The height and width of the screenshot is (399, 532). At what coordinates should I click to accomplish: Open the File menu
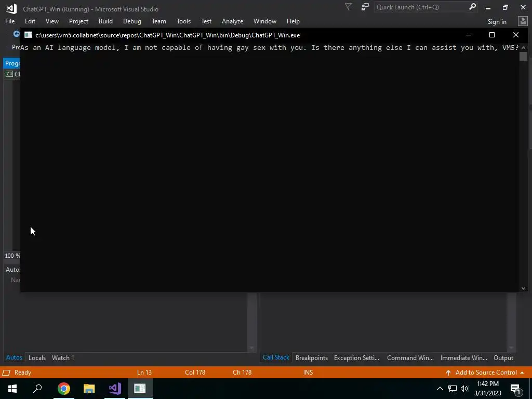click(10, 21)
